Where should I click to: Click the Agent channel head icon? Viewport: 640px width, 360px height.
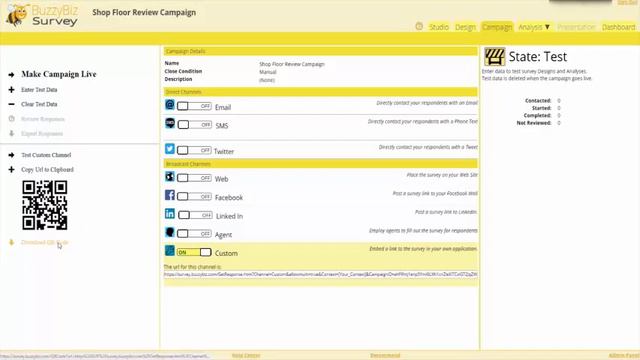pos(170,232)
